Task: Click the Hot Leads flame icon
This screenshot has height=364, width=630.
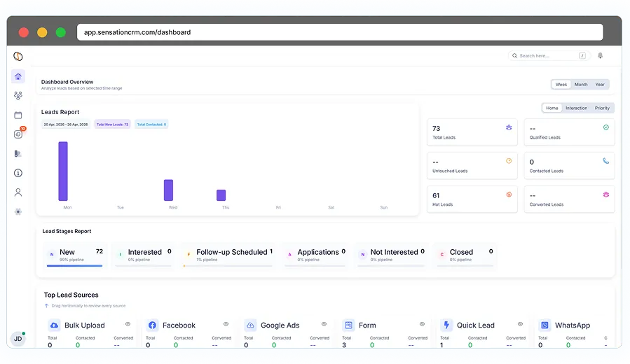Action: tap(509, 194)
